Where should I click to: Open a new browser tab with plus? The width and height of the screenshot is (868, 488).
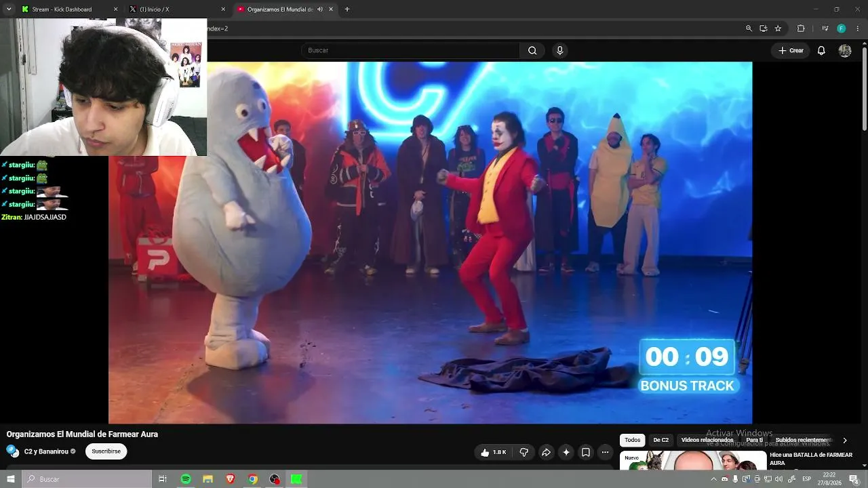point(347,9)
